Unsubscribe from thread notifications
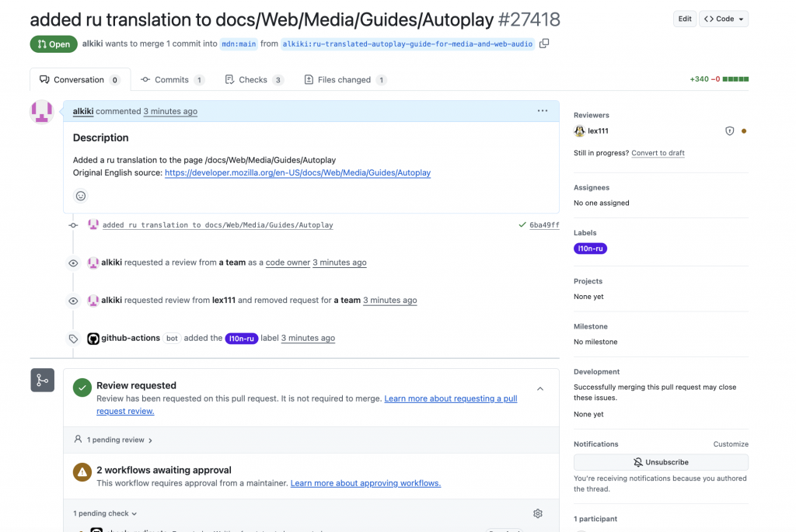This screenshot has width=796, height=532. click(x=661, y=462)
